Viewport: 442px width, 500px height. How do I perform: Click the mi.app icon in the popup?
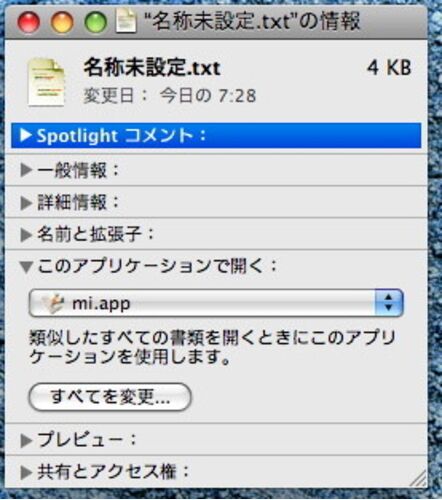point(53,303)
